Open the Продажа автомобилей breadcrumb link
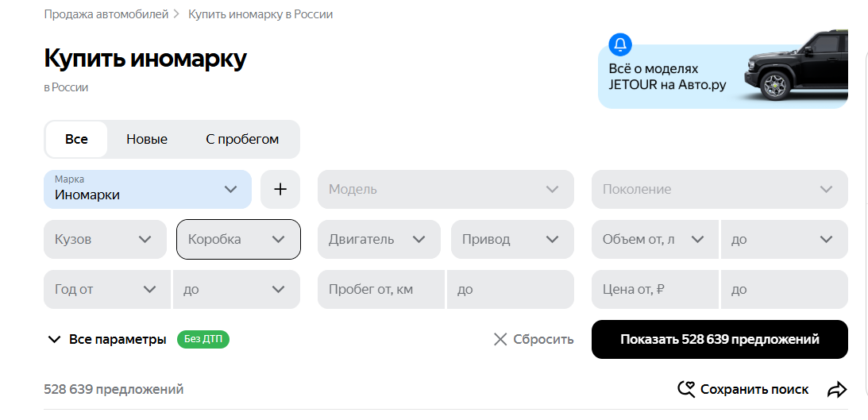The image size is (868, 420). 106,14
